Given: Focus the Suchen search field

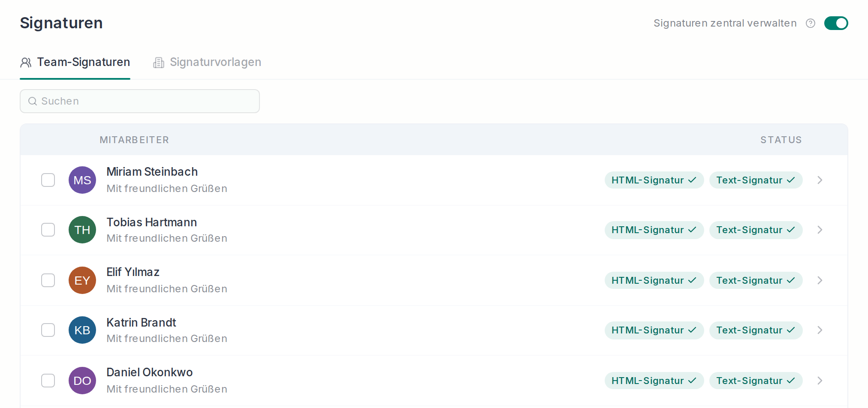Looking at the screenshot, I should [x=140, y=101].
